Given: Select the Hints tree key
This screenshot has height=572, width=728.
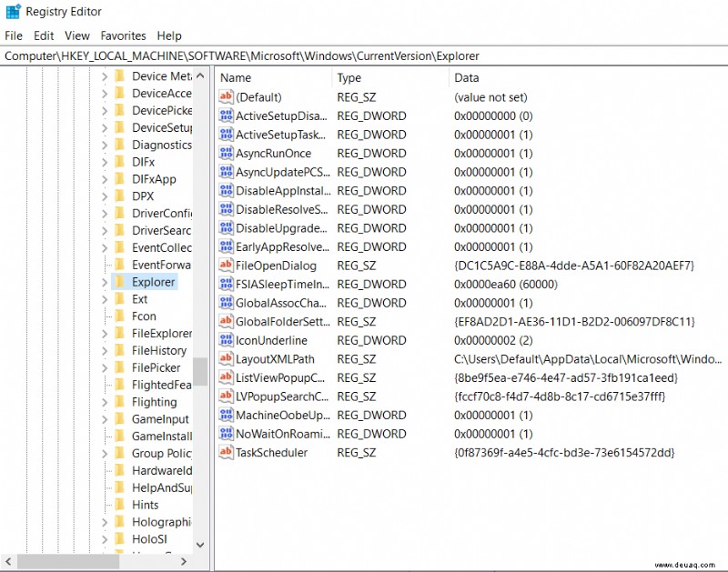Looking at the screenshot, I should [145, 506].
